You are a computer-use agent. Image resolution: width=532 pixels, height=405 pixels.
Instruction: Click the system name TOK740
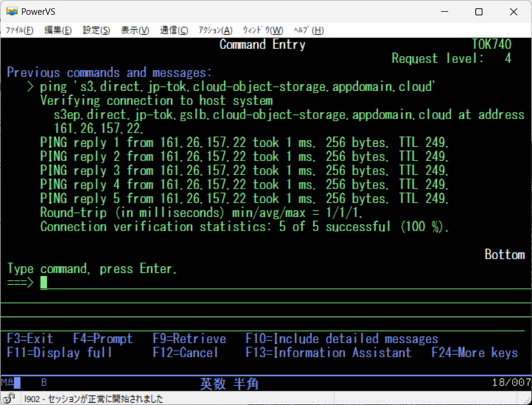pyautogui.click(x=491, y=44)
